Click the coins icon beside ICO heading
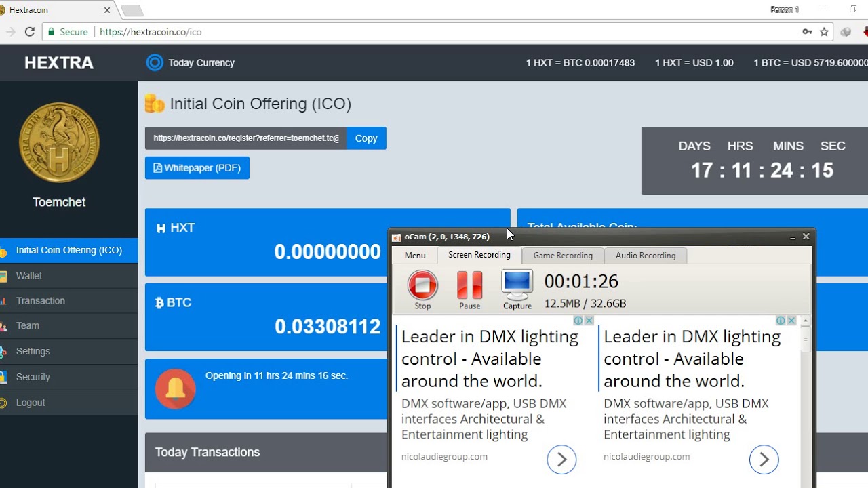Viewport: 868px width, 488px height. tap(155, 104)
